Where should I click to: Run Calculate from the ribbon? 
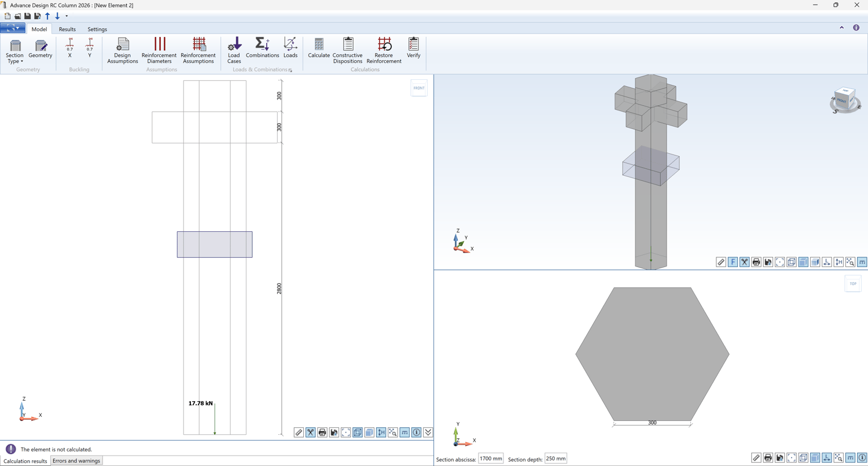[x=319, y=49]
